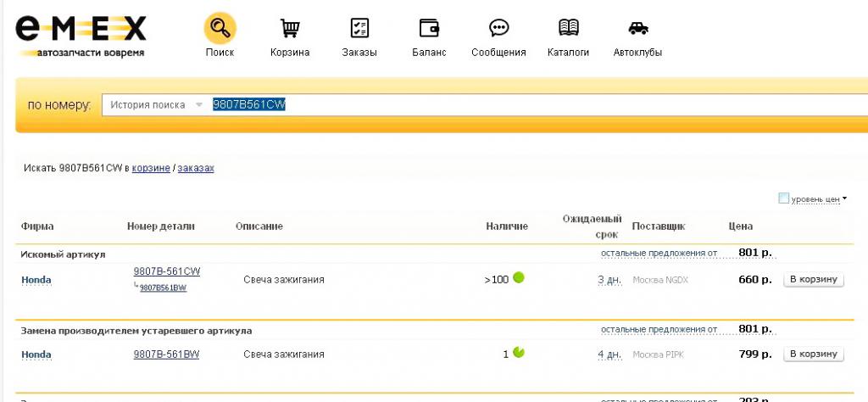Click Поставщик column header
Viewport: 868px width, 402px height.
point(658,226)
